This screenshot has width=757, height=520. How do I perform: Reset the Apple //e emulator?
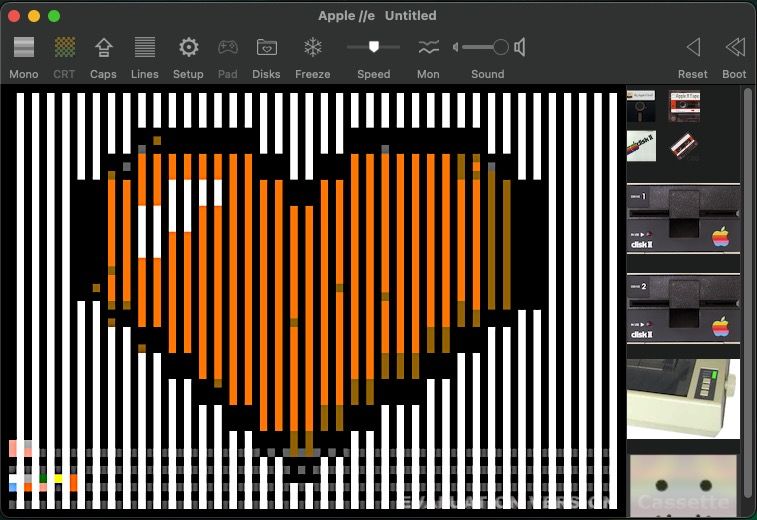[x=693, y=47]
